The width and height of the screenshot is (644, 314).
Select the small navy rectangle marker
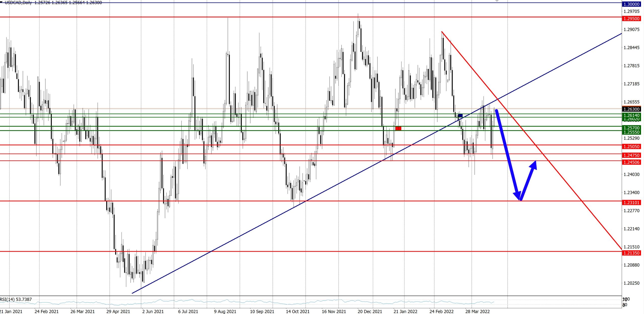tap(460, 116)
